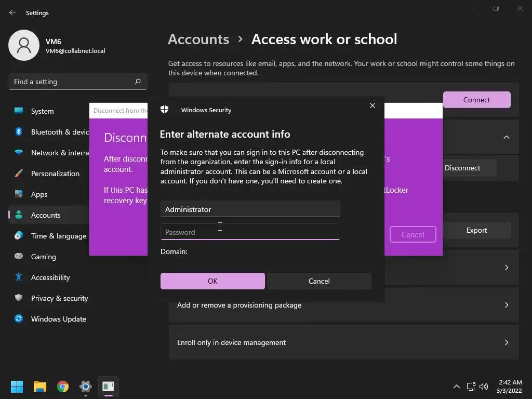The height and width of the screenshot is (399, 532).
Task: Launch Google Chrome from the taskbar
Action: pos(63,387)
